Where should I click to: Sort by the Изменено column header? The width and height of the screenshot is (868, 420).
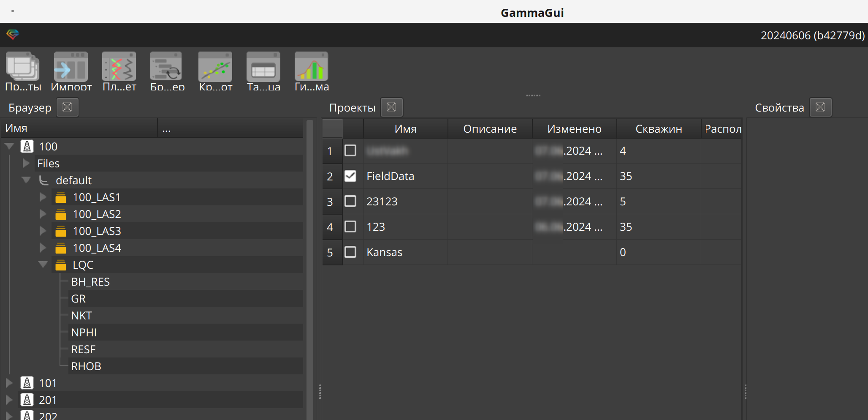[574, 129]
